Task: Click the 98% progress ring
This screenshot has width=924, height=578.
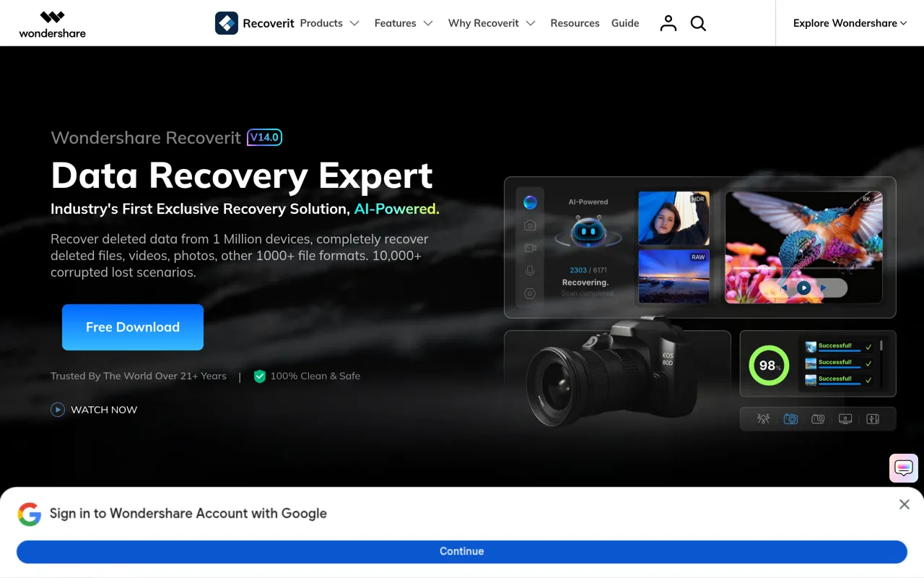Action: pyautogui.click(x=769, y=366)
